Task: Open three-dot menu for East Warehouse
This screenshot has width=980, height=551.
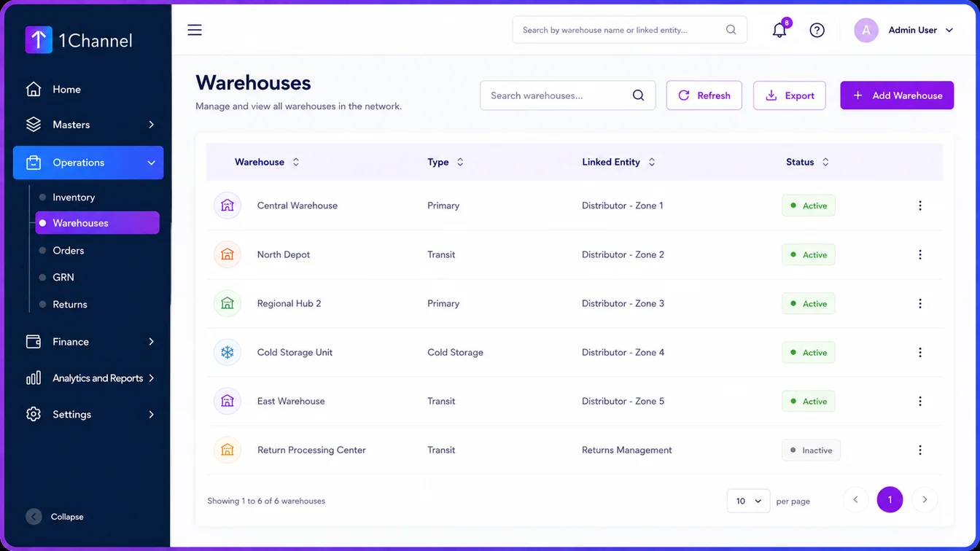Action: point(920,401)
